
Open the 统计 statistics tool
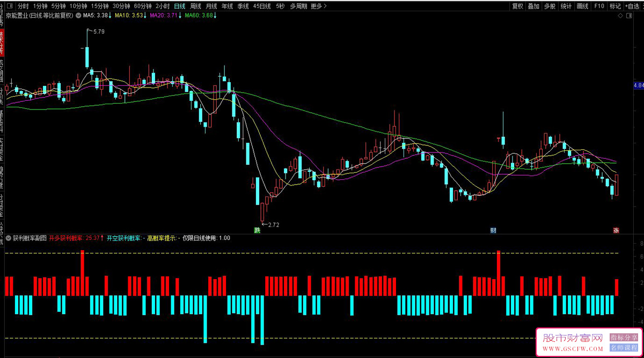coord(566,6)
